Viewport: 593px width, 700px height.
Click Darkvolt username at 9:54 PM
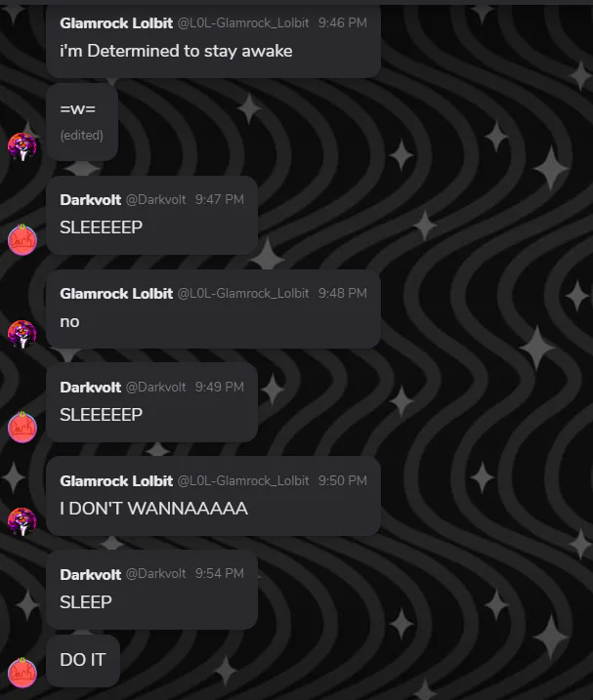(90, 575)
